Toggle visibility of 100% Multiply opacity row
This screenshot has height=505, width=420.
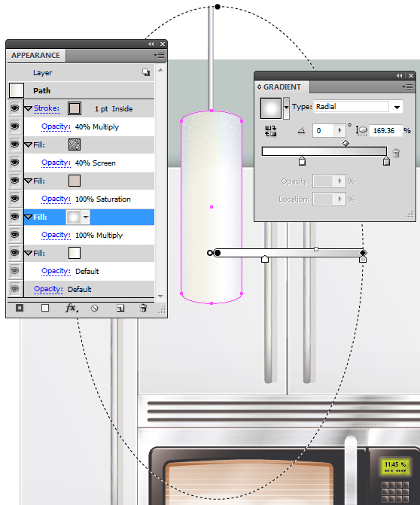(15, 235)
